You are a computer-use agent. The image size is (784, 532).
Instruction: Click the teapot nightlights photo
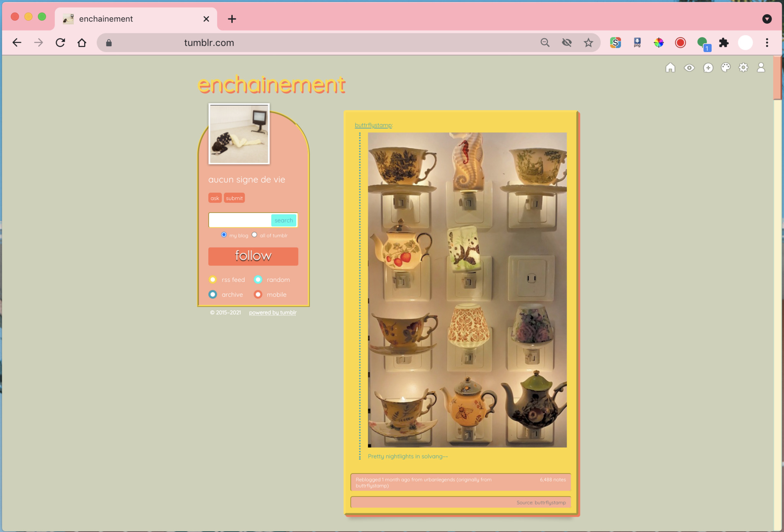(467, 290)
